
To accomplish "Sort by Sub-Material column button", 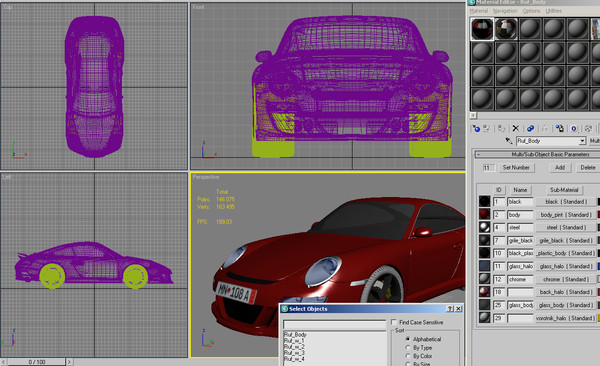I will (x=564, y=190).
